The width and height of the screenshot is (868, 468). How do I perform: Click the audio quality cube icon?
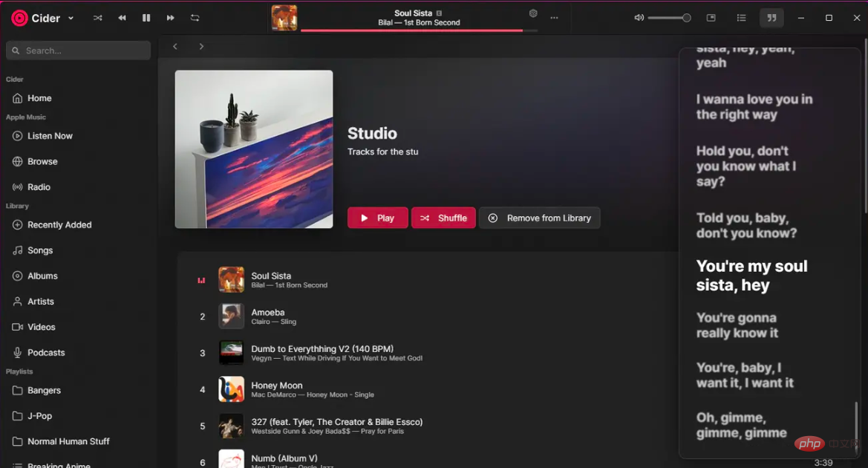533,13
